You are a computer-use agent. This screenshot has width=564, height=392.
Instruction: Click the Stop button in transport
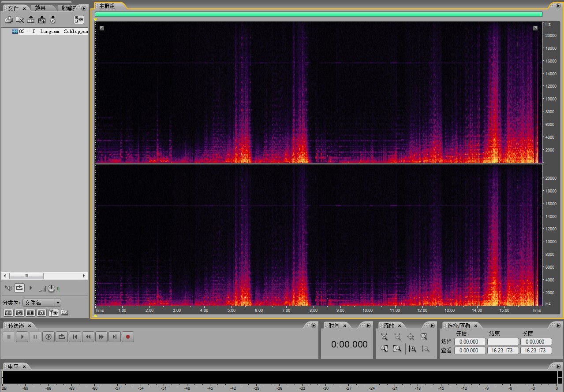[9, 337]
